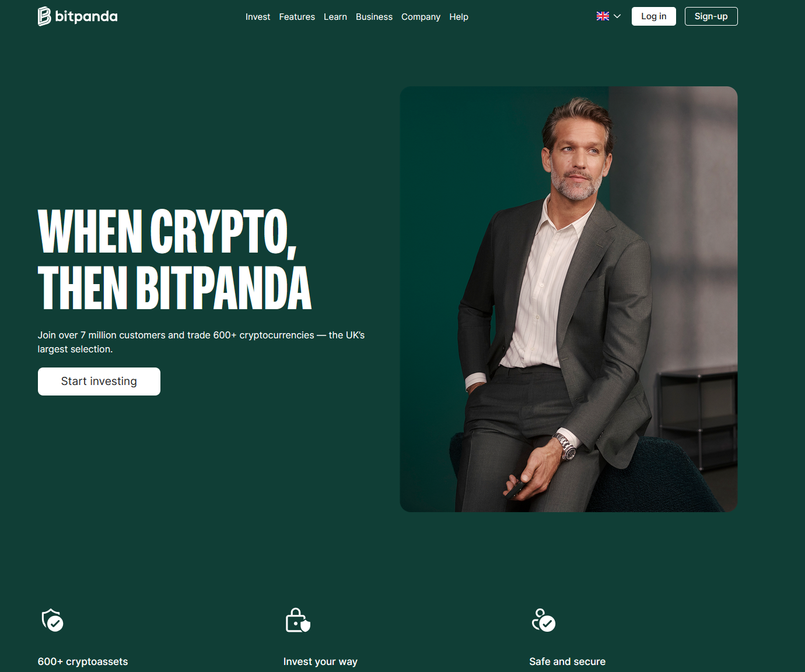Click the person checkmark Safe and secure icon
The height and width of the screenshot is (672, 805).
coord(544,620)
